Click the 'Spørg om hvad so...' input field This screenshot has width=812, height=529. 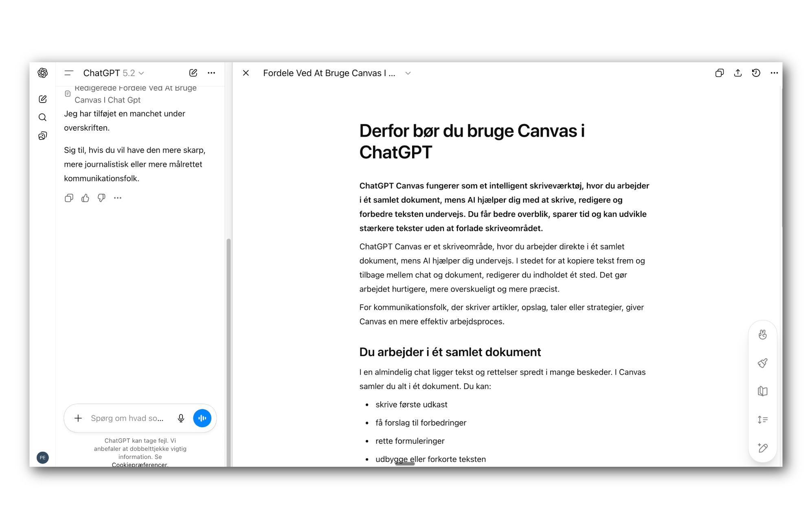pos(127,418)
